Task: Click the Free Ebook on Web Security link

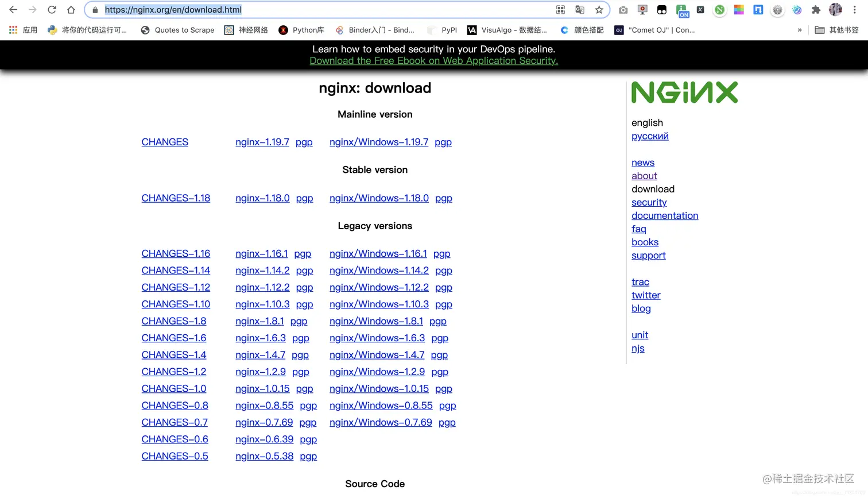Action: tap(433, 61)
